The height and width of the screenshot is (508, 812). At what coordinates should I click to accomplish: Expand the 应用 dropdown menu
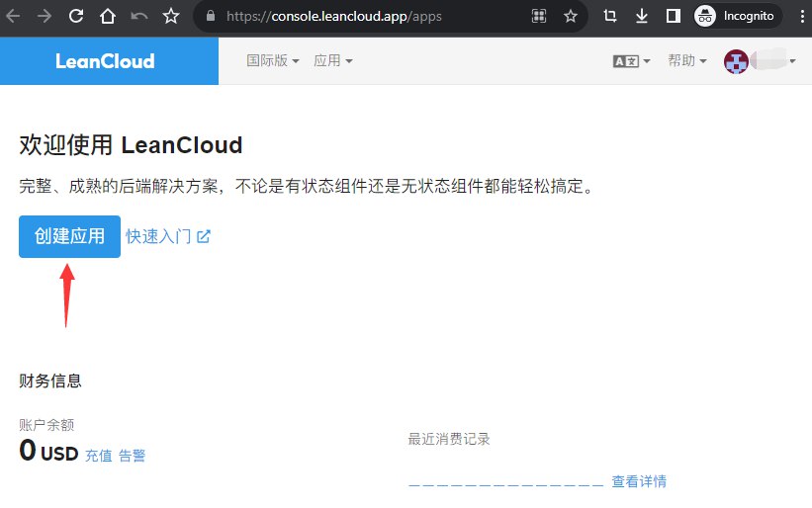click(332, 61)
